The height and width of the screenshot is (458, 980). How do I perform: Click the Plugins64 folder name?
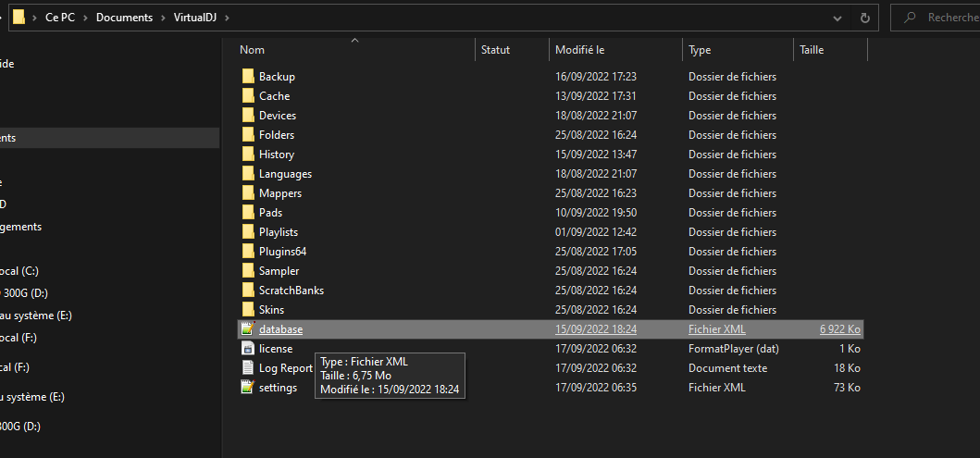pyautogui.click(x=282, y=251)
